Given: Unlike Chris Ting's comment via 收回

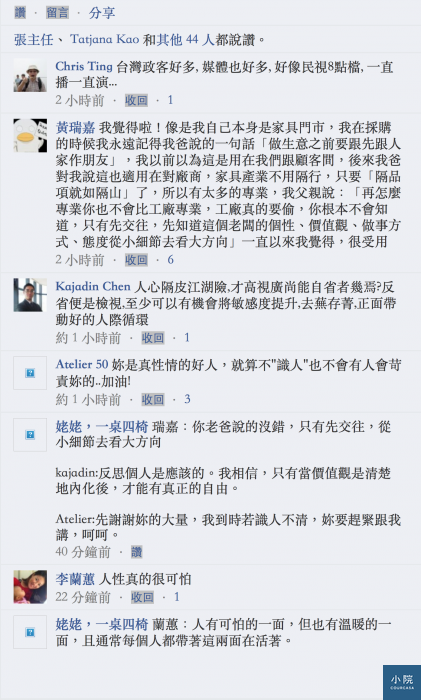Looking at the screenshot, I should pyautogui.click(x=136, y=100).
